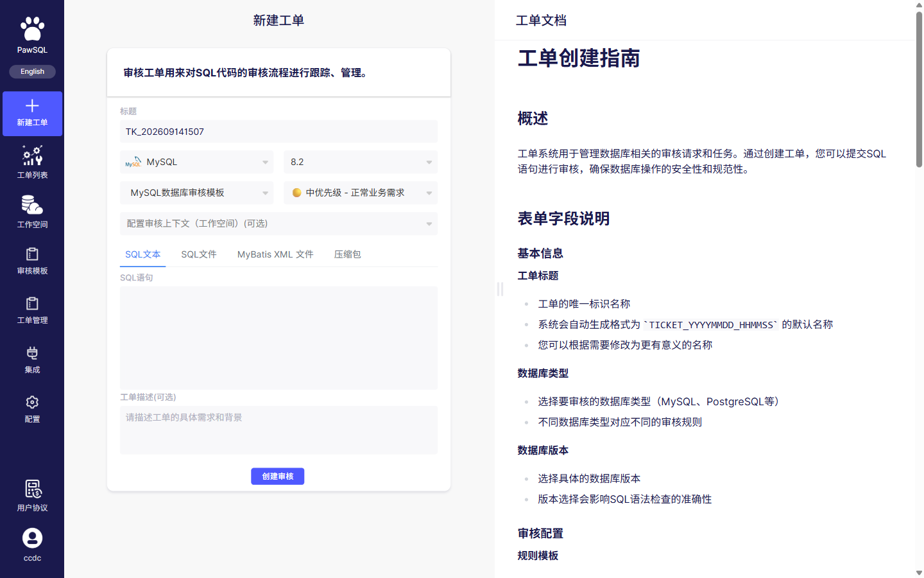This screenshot has width=924, height=578.
Task: Click the panel splitter handle
Action: coord(500,289)
